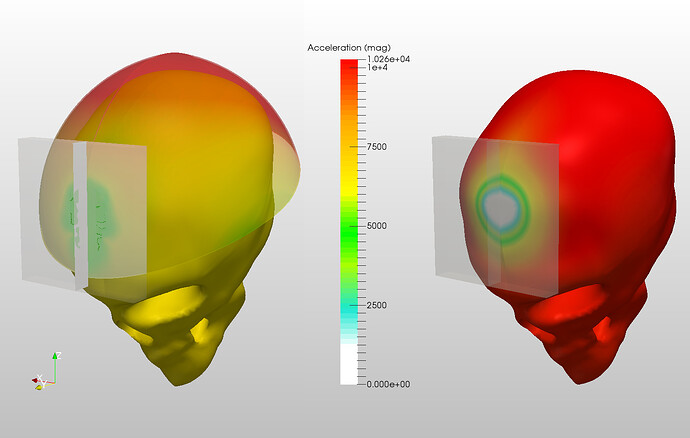Select the Acceleration (mag) legend title
Image resolution: width=690 pixels, height=438 pixels.
tap(349, 48)
